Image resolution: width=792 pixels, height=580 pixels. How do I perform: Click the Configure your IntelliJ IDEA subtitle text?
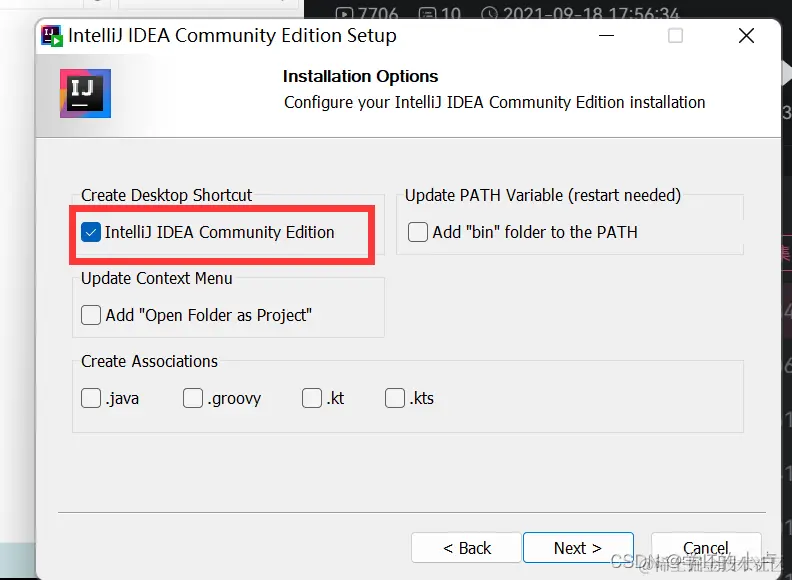[x=494, y=103]
